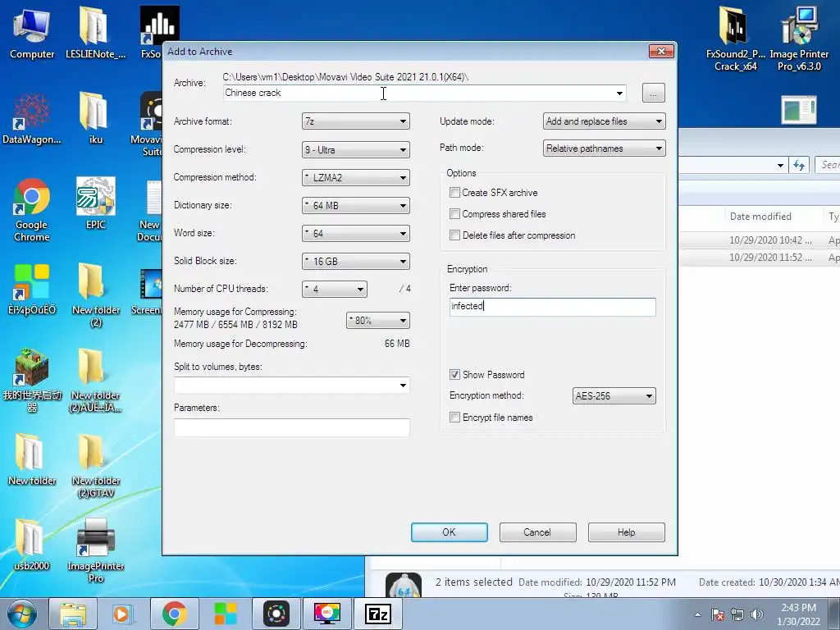Click the taskbar clock 2:43 PM
The height and width of the screenshot is (630, 840).
tap(798, 614)
